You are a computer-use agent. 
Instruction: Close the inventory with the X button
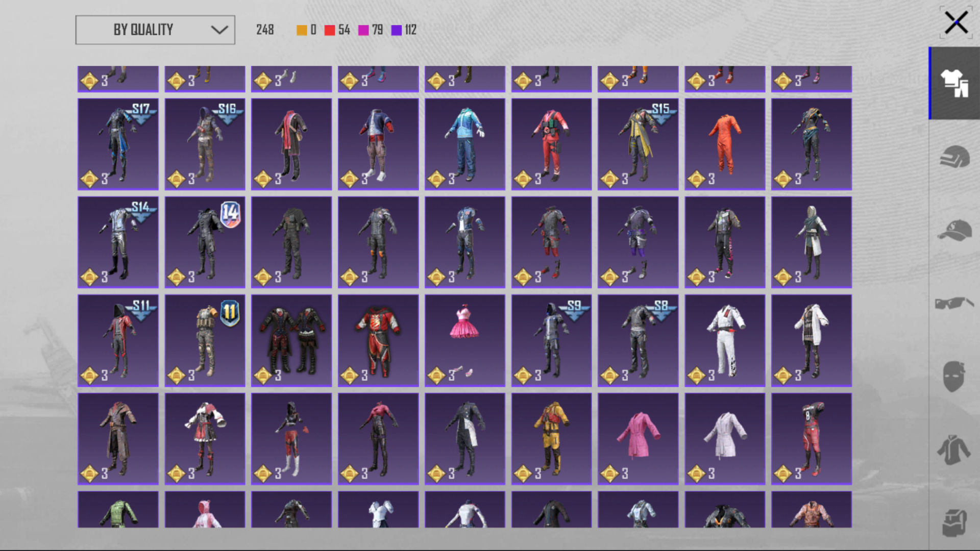[x=955, y=23]
